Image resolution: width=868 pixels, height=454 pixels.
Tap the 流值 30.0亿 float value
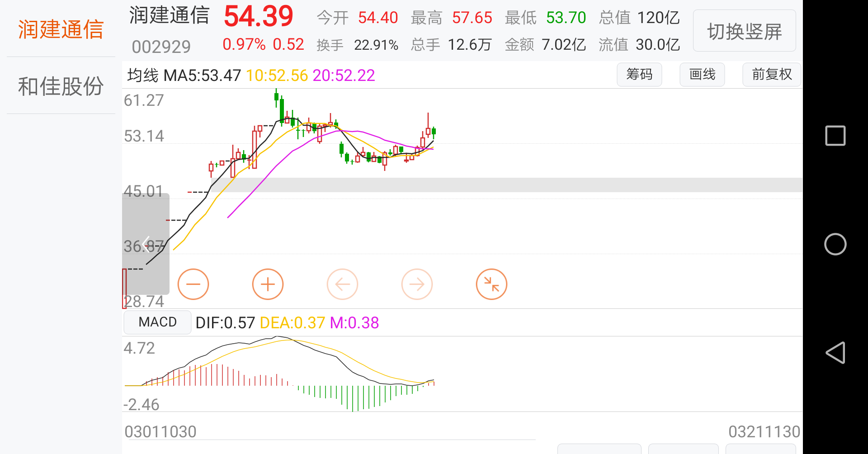(x=639, y=45)
